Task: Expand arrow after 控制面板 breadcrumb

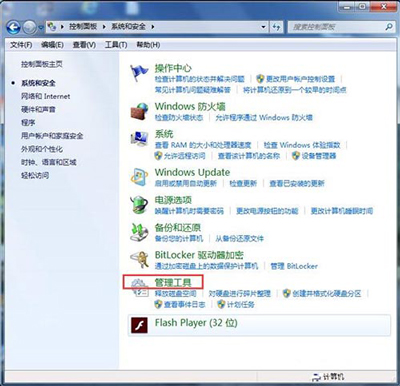Action: tap(104, 27)
